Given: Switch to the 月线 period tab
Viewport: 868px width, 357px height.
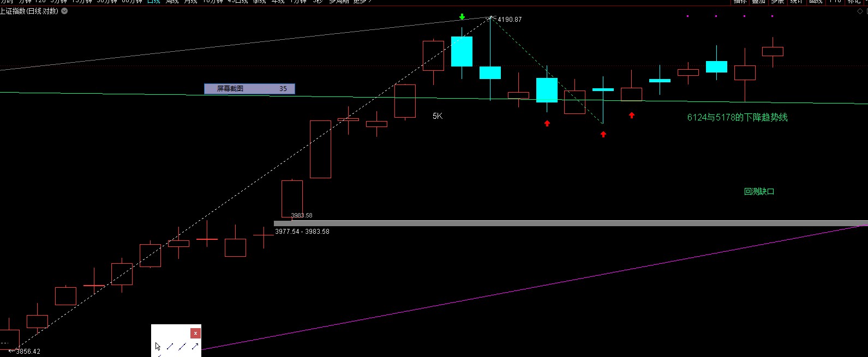Looking at the screenshot, I should point(190,2).
